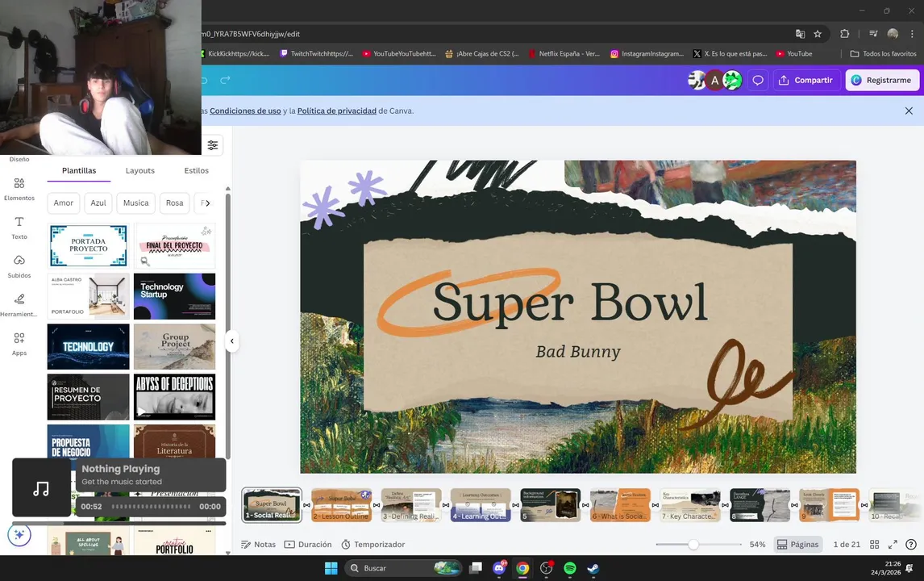Select the Rosa category chip
This screenshot has height=581, width=924.
174,203
